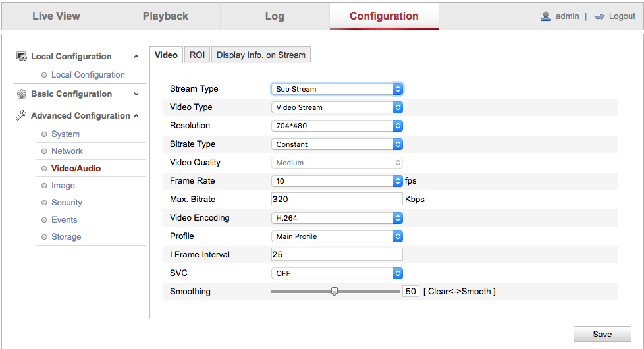
Task: Click the Save button
Action: point(602,335)
